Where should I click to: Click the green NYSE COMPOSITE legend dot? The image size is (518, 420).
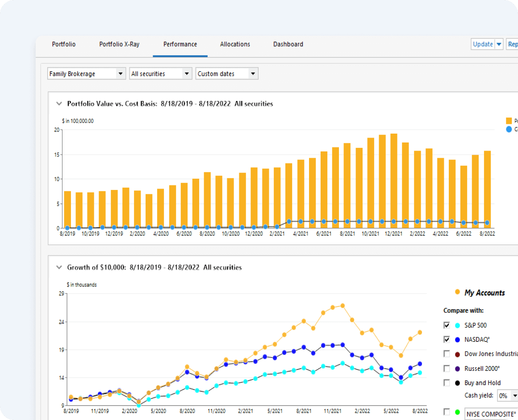[457, 412]
